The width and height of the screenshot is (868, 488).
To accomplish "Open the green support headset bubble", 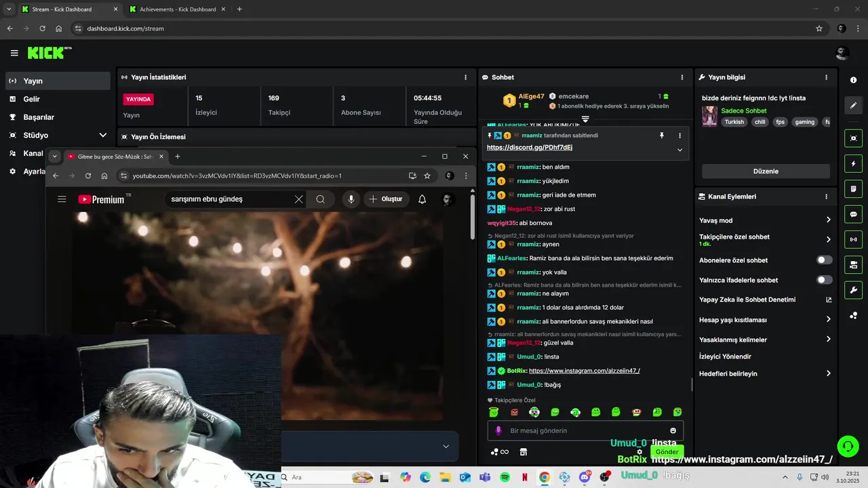I will tap(848, 446).
